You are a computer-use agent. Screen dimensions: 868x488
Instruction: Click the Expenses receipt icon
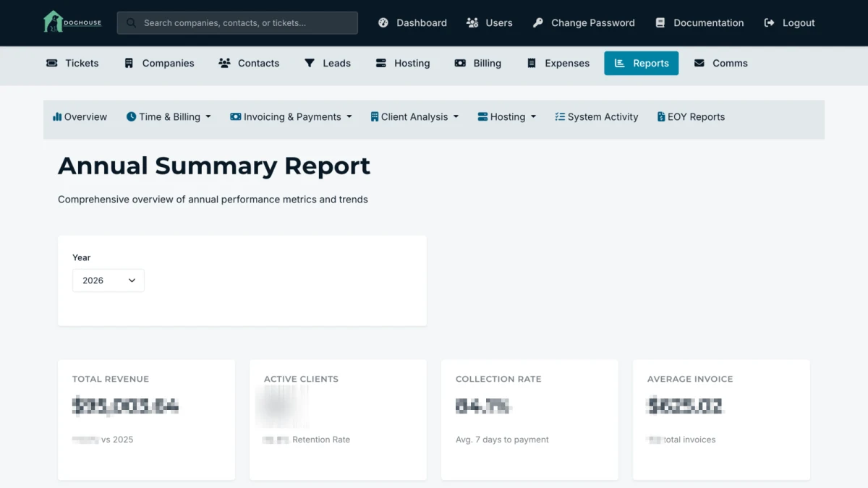pyautogui.click(x=532, y=63)
